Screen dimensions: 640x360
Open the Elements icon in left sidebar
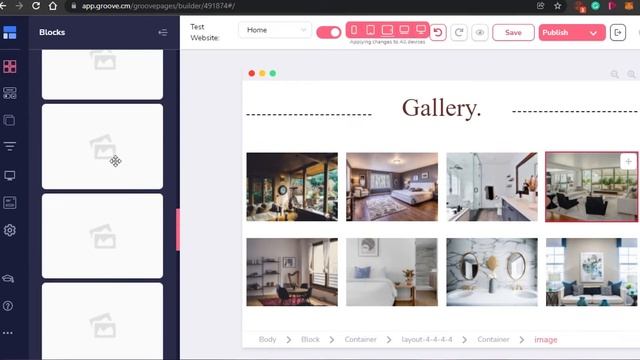(9, 93)
